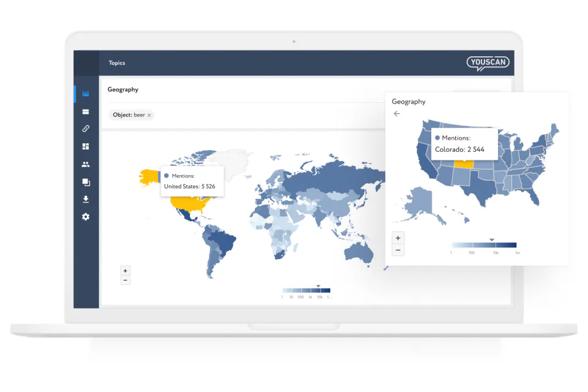Zoom out with the minus button on US map
This screenshot has width=588, height=392.
398,250
